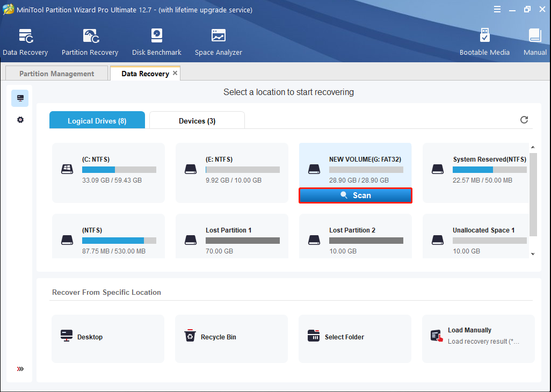Click the Recycle Bin icon
Viewport: 551px width, 392px height.
(x=190, y=336)
